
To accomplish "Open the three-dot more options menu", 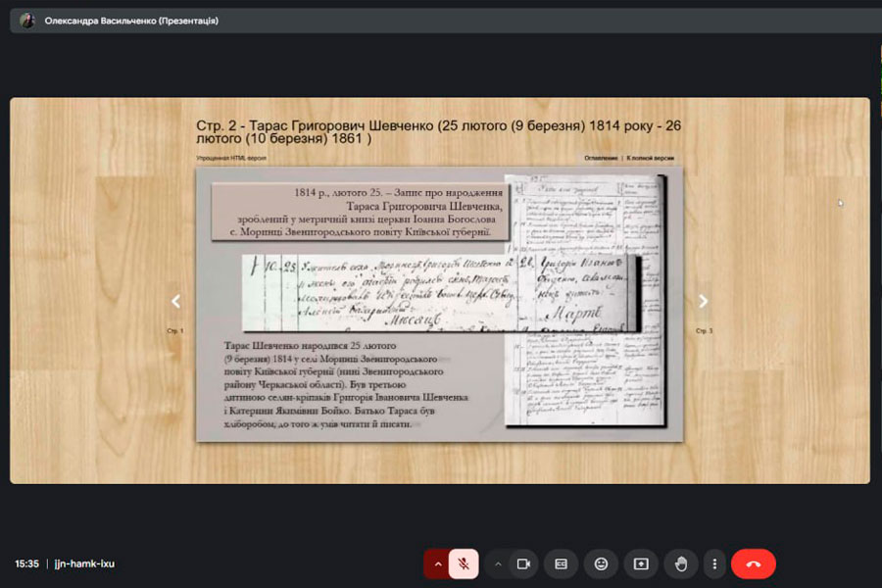I will (x=715, y=563).
